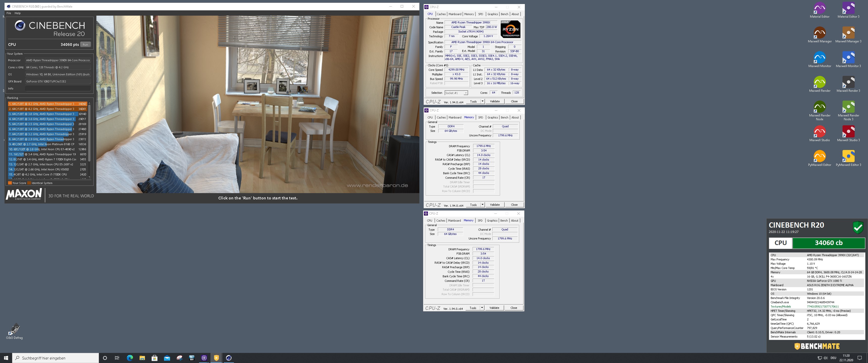This screenshot has height=363, width=868.
Task: Open the notification center icon
Action: tap(860, 358)
